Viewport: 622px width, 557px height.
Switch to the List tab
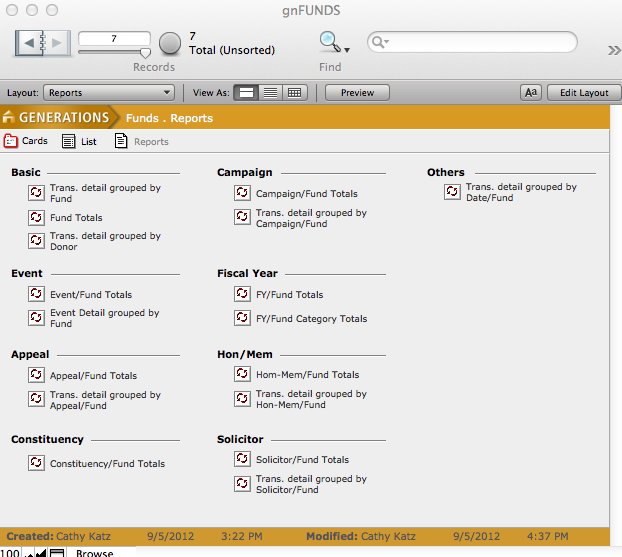click(80, 142)
